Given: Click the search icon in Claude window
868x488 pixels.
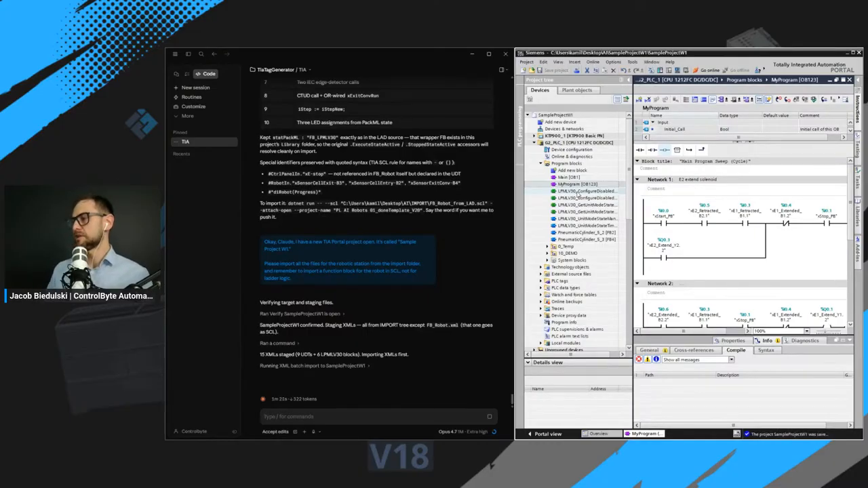Looking at the screenshot, I should pos(201,54).
